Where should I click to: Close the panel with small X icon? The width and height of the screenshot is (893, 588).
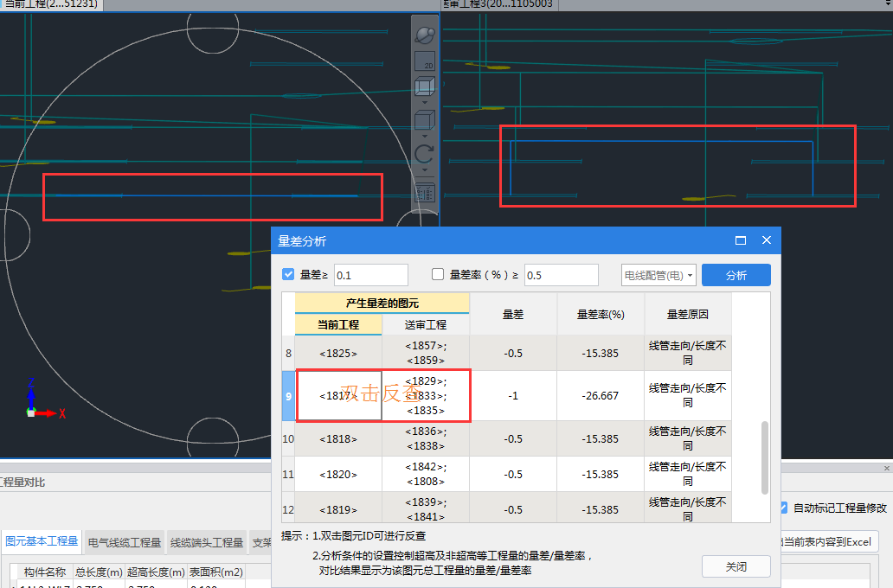coord(886,468)
